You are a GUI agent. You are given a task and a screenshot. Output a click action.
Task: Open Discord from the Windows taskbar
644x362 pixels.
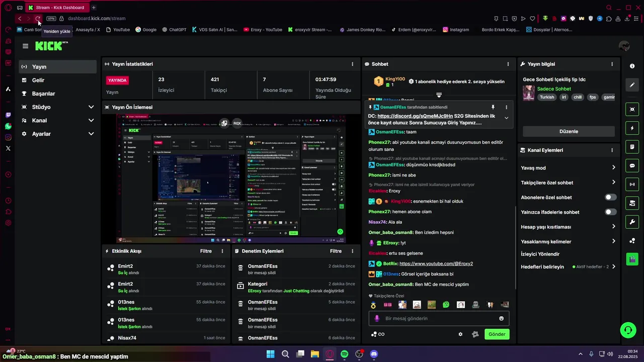tap(374, 354)
